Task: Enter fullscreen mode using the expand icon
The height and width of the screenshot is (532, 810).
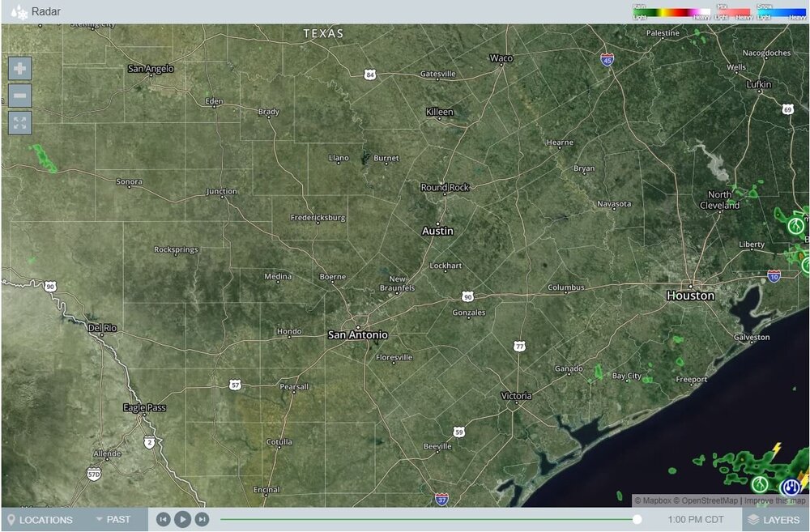Action: click(19, 123)
